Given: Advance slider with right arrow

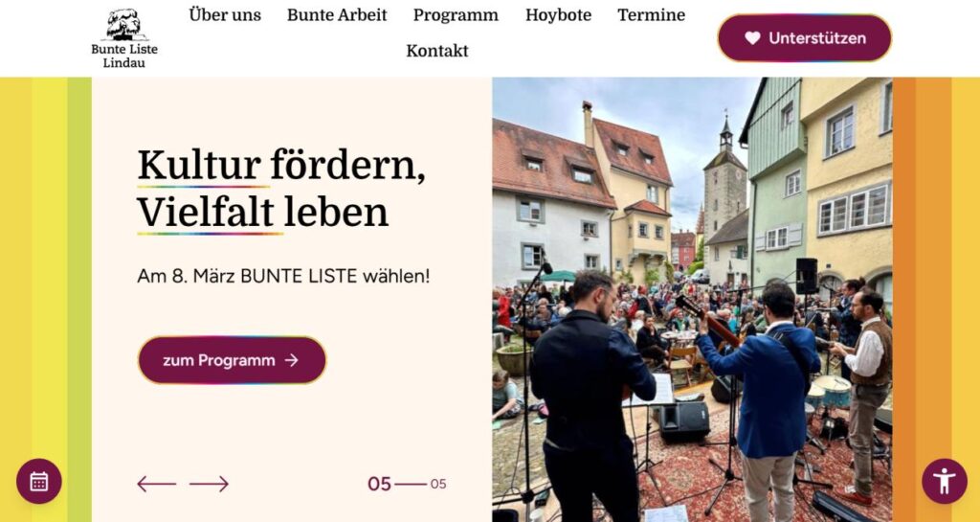Looking at the screenshot, I should [x=210, y=484].
